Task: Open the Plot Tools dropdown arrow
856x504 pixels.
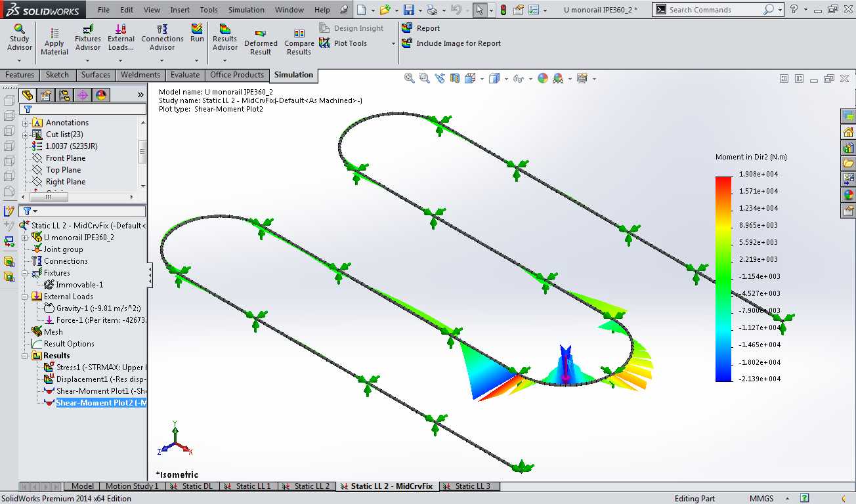Action: pyautogui.click(x=394, y=44)
